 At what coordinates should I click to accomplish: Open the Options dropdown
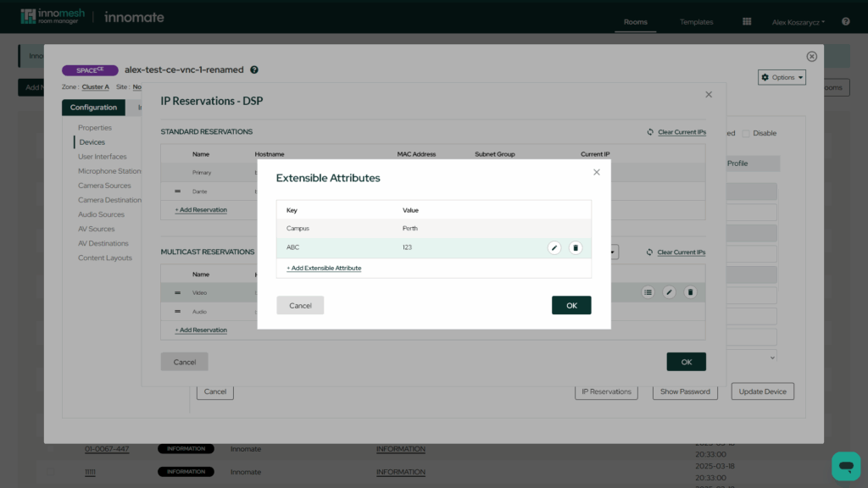(782, 77)
